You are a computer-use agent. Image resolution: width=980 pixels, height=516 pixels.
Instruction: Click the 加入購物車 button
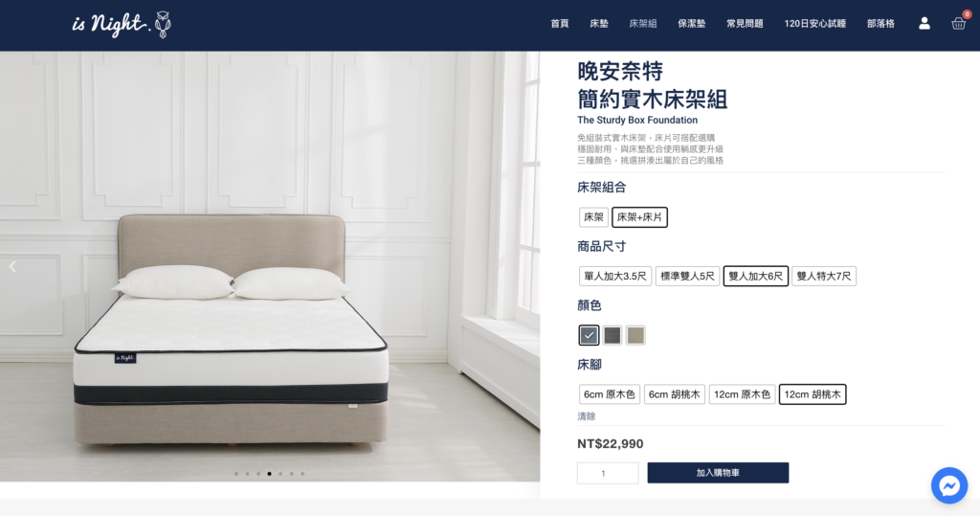(718, 473)
